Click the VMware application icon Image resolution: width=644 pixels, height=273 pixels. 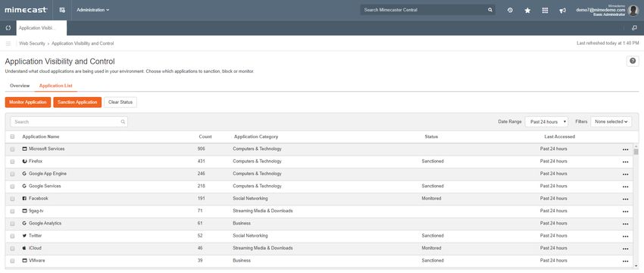pos(25,260)
